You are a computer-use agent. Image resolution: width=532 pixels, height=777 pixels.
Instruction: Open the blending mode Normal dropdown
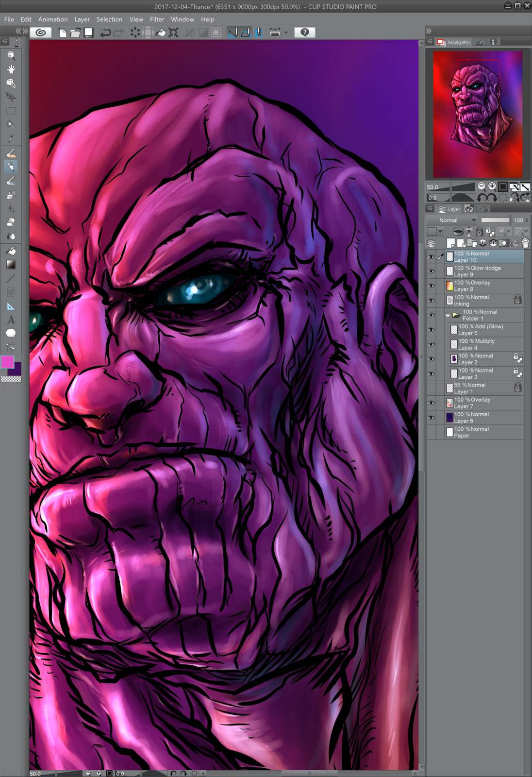(451, 220)
